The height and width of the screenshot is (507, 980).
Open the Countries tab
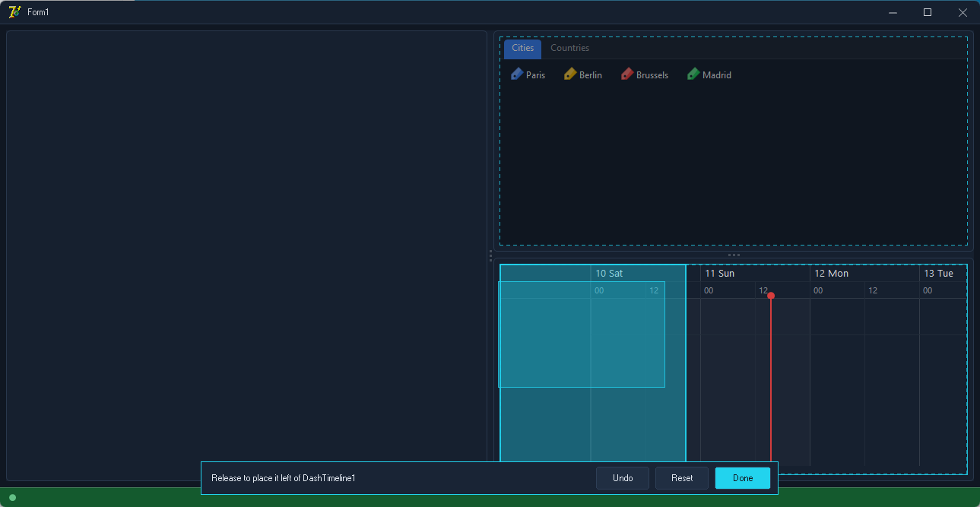coord(570,49)
